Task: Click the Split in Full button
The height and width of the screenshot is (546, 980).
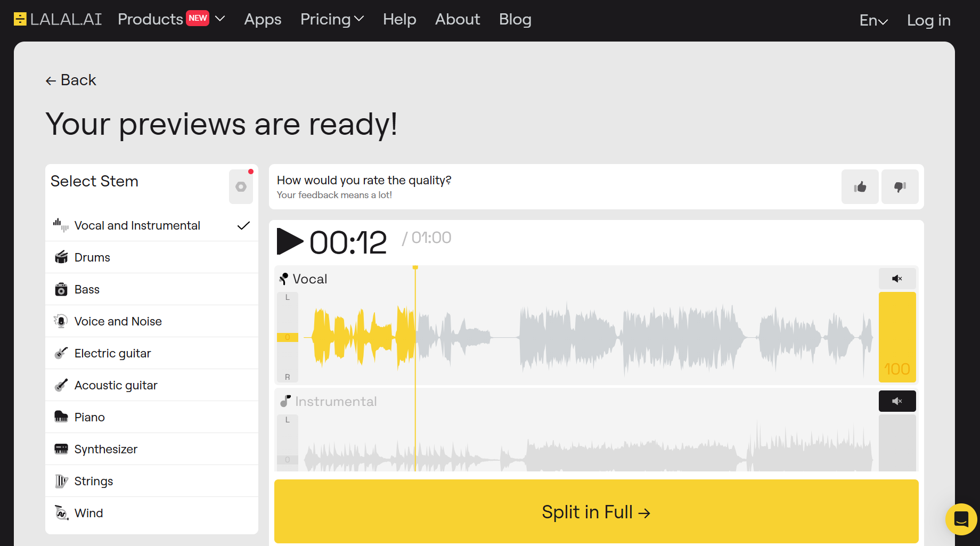Action: click(596, 511)
